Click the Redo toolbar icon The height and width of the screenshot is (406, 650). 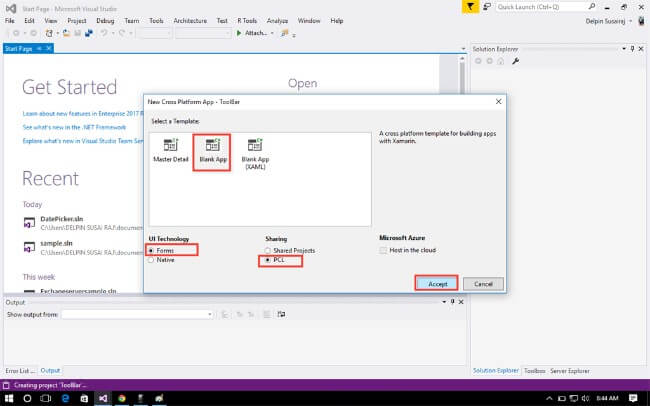coord(122,33)
